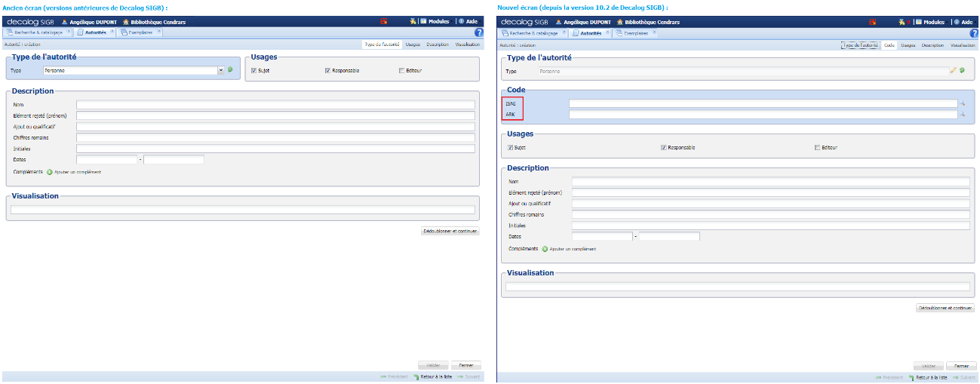The height and width of the screenshot is (384, 980).
Task: Jump to Code section link, new screen
Action: pos(889,45)
